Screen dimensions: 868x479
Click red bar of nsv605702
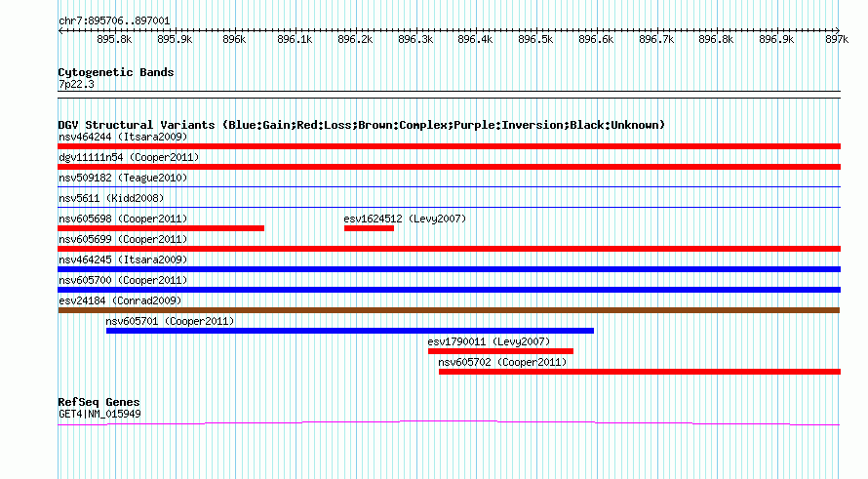[x=640, y=372]
